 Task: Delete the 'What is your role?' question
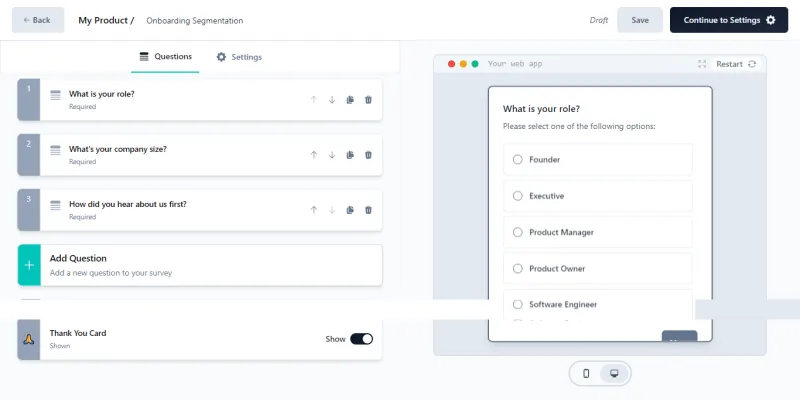point(368,100)
